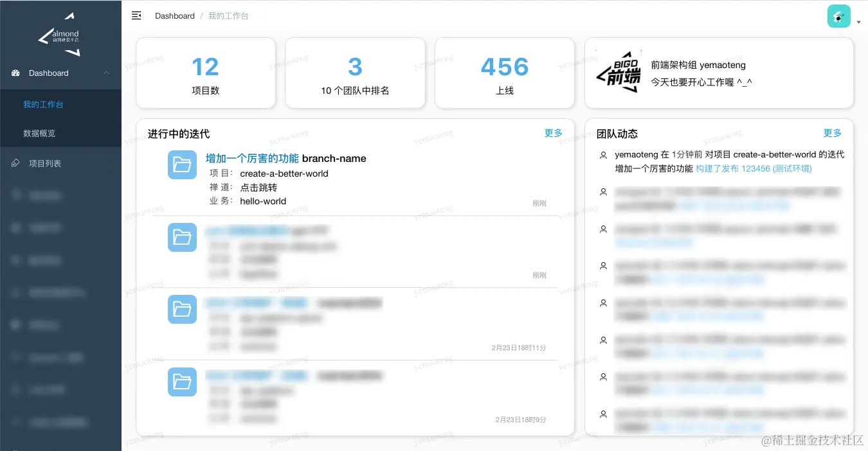Click 今天也要开心工作喔 greeting text

click(x=701, y=82)
